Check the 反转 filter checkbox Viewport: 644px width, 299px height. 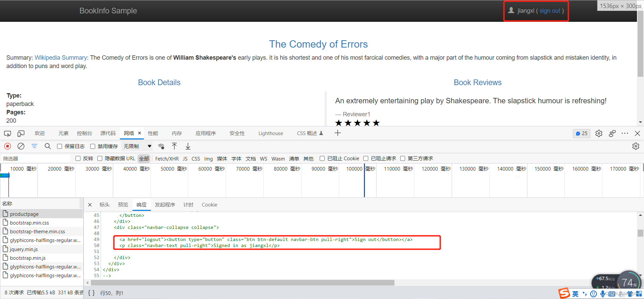pyautogui.click(x=78, y=159)
